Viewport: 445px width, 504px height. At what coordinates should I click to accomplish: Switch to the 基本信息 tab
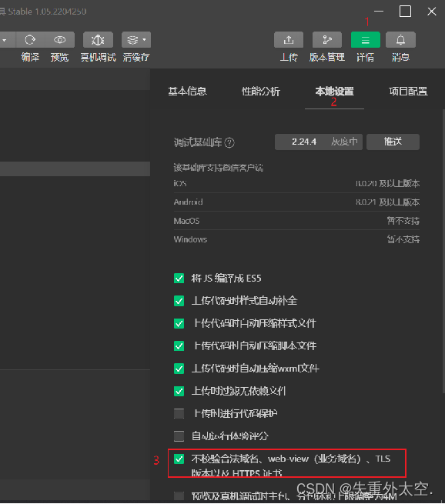[x=187, y=92]
